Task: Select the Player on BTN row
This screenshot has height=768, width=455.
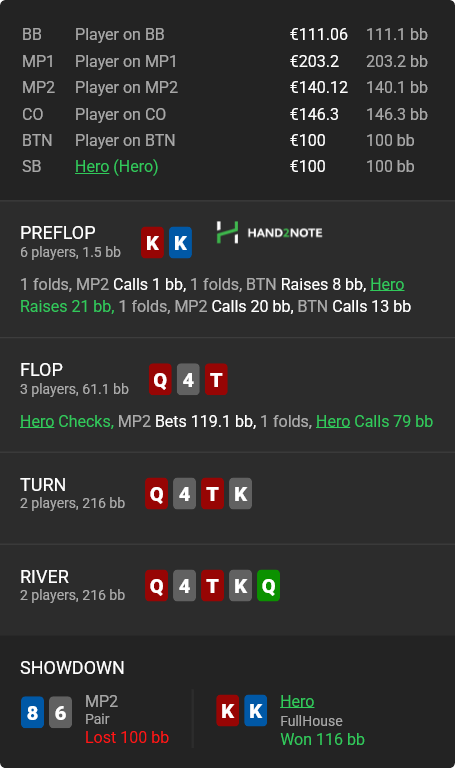Action: click(225, 141)
